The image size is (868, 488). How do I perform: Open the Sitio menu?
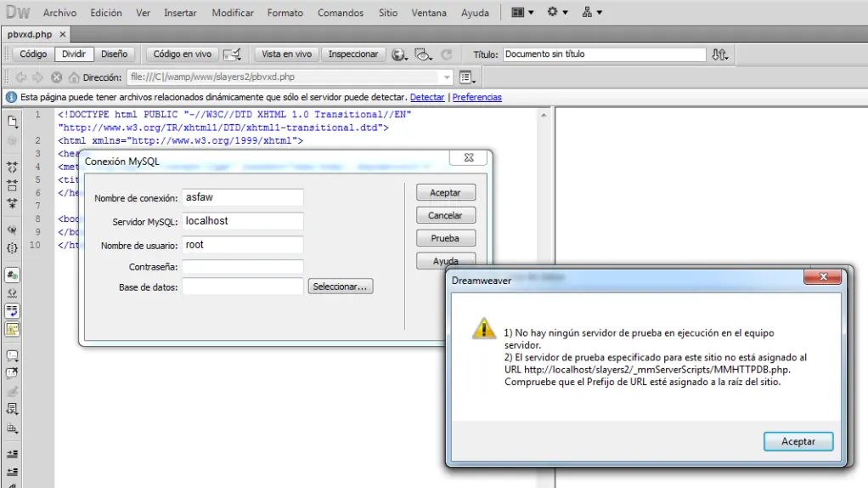(x=388, y=12)
